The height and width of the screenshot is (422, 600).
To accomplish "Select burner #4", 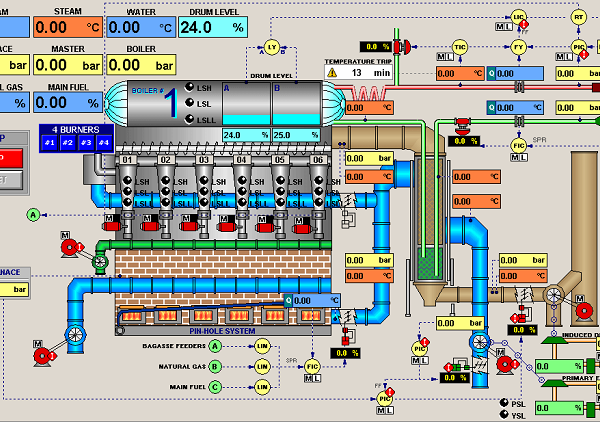I will tap(104, 143).
